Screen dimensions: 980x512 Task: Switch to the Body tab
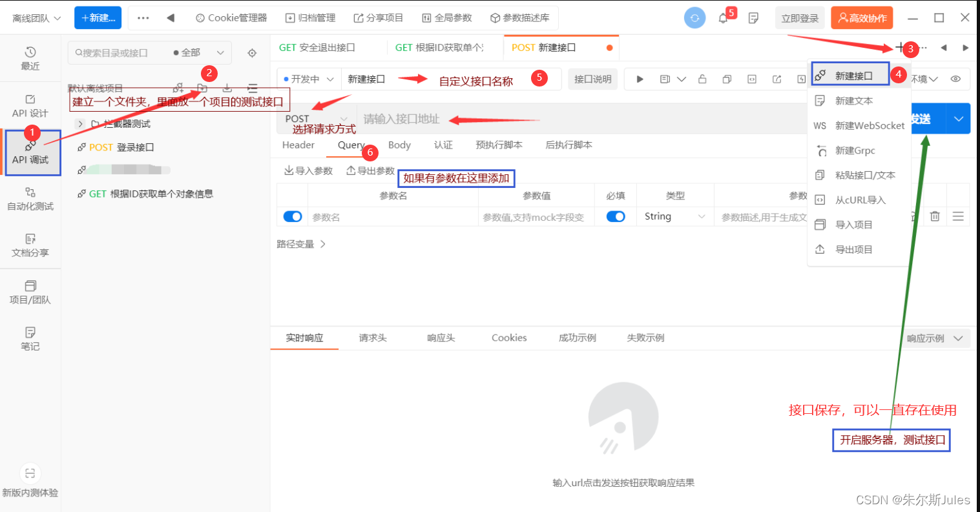(x=399, y=145)
